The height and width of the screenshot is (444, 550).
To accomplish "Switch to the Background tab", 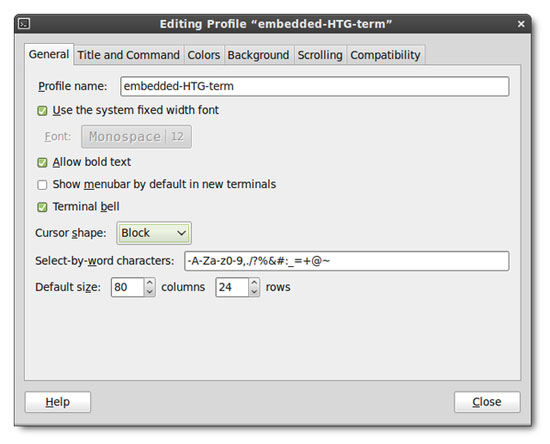I will 259,55.
